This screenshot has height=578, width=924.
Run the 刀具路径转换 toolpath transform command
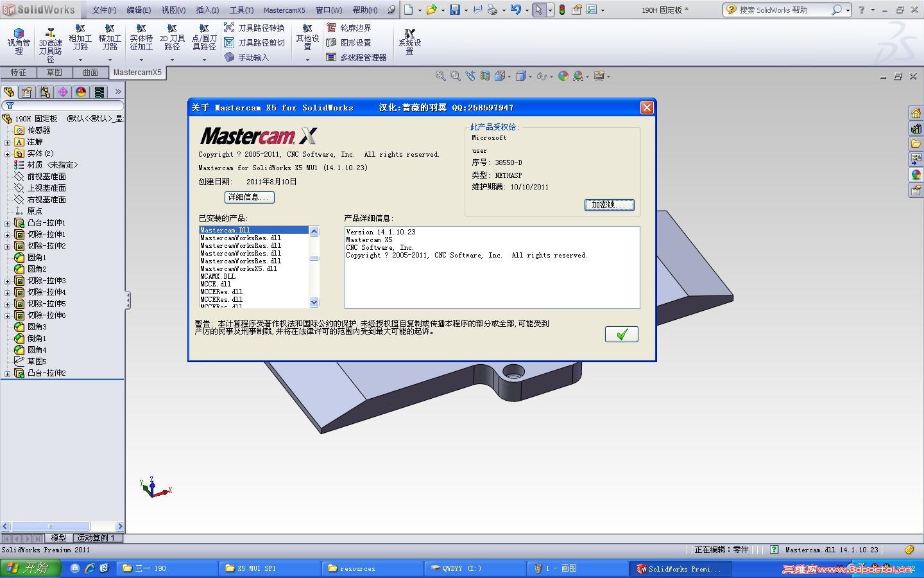(254, 28)
